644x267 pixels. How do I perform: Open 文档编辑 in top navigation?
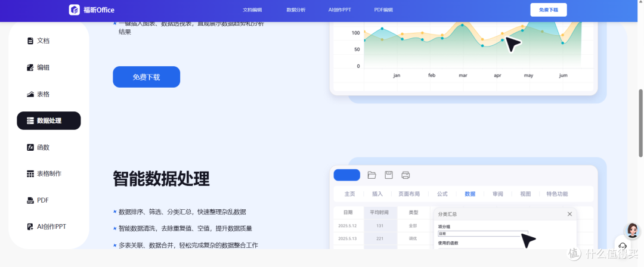(252, 10)
